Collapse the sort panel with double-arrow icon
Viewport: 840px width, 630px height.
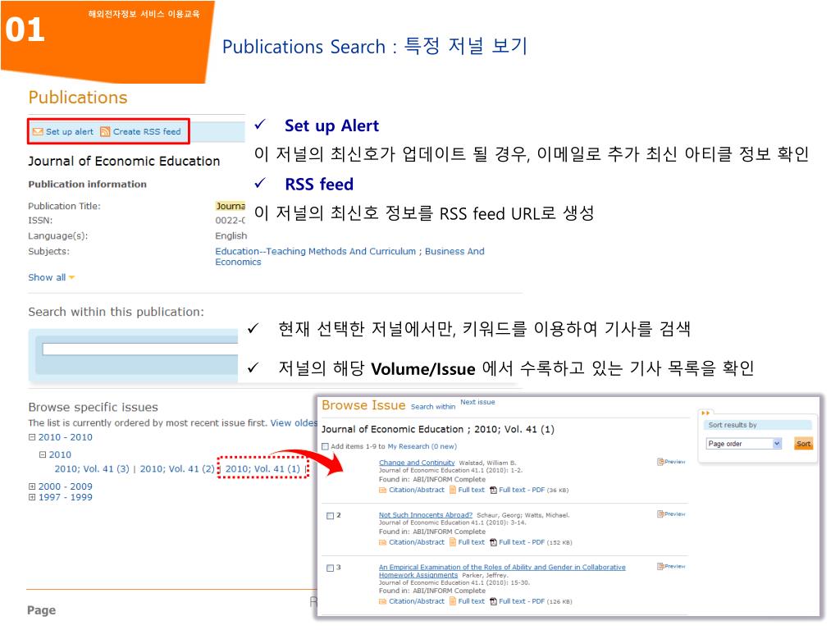click(x=705, y=413)
